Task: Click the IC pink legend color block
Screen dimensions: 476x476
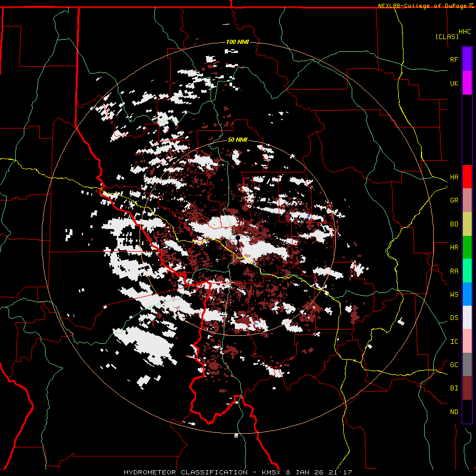Action: pyautogui.click(x=467, y=342)
